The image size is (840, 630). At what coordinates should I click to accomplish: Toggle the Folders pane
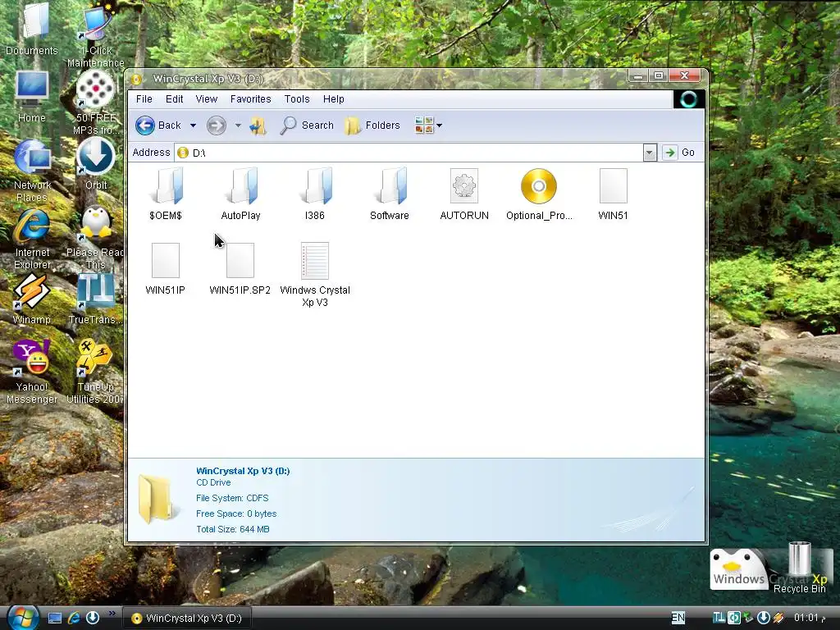click(x=372, y=126)
